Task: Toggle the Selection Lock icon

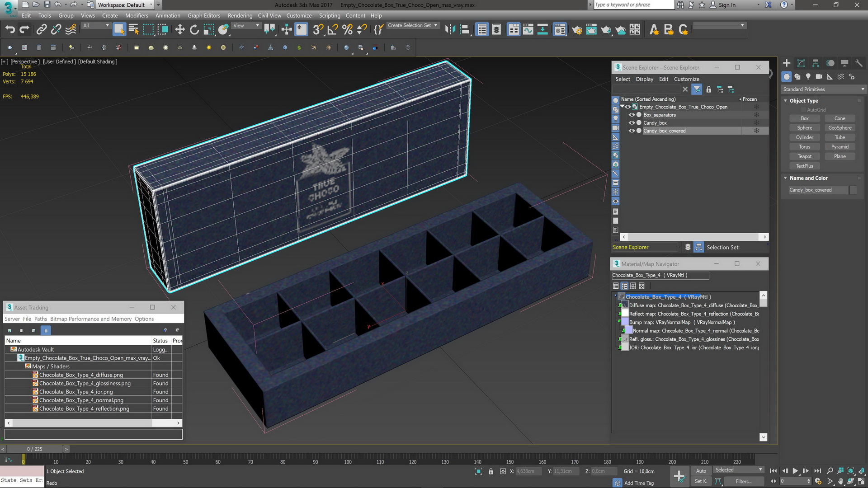Action: click(x=491, y=471)
